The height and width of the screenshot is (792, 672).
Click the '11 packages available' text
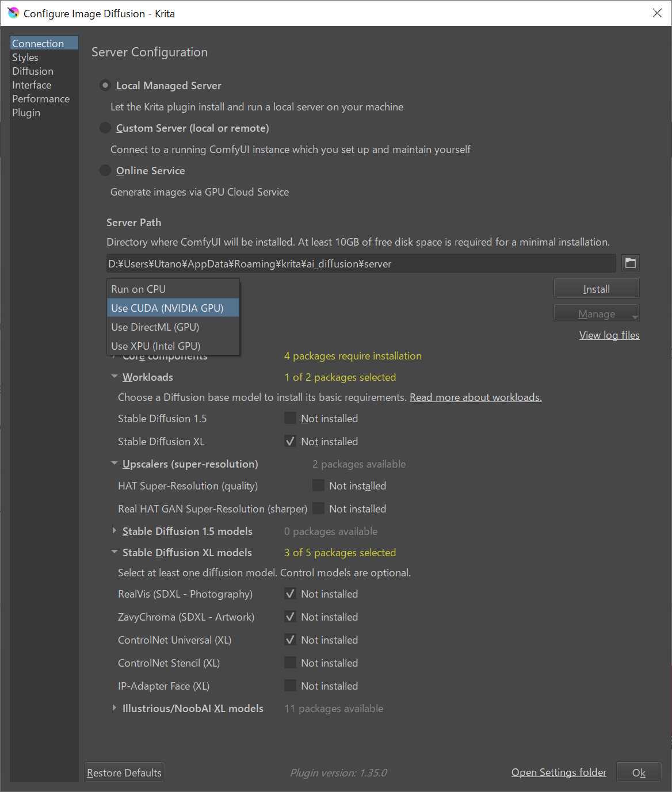[x=334, y=709]
